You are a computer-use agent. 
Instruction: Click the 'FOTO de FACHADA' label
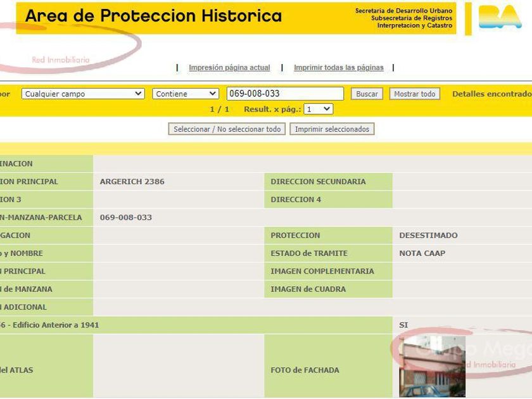tap(305, 370)
